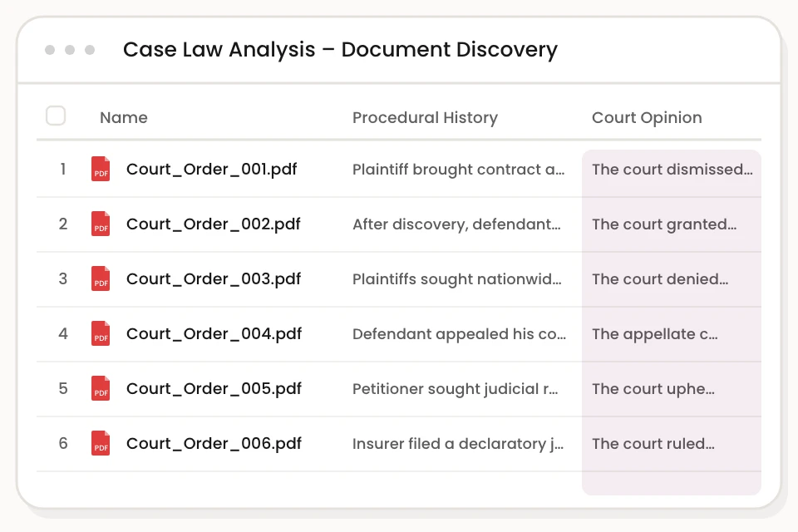
Task: Click the PDF icon for Court_Order_006.pdf
Action: (101, 443)
